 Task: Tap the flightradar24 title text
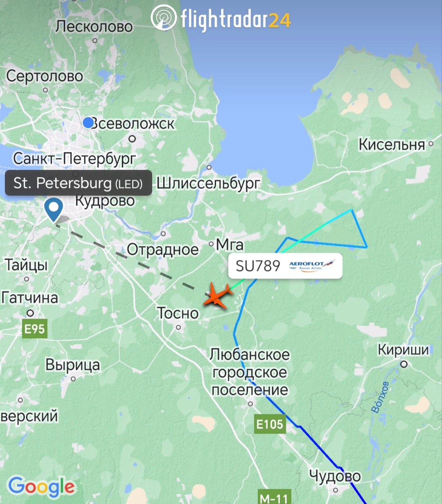(236, 19)
